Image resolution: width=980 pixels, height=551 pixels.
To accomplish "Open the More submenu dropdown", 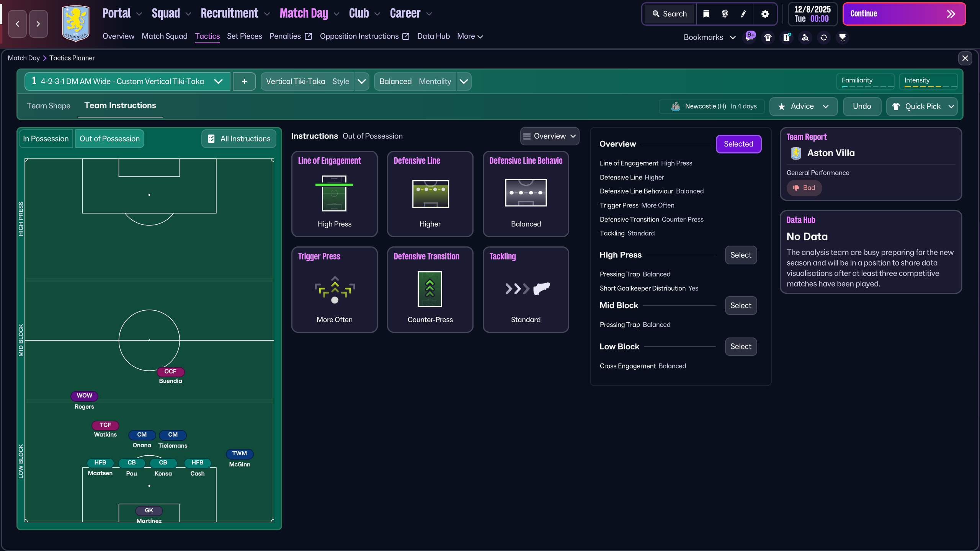I will click(x=470, y=36).
